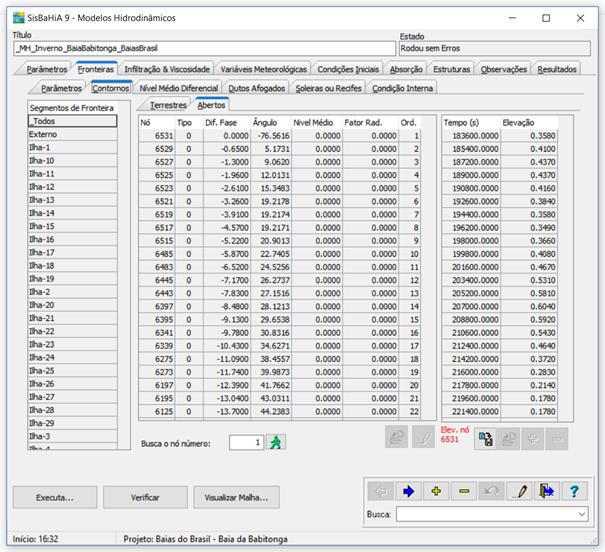The width and height of the screenshot is (605, 552).
Task: Exit via the door icon
Action: click(x=547, y=491)
